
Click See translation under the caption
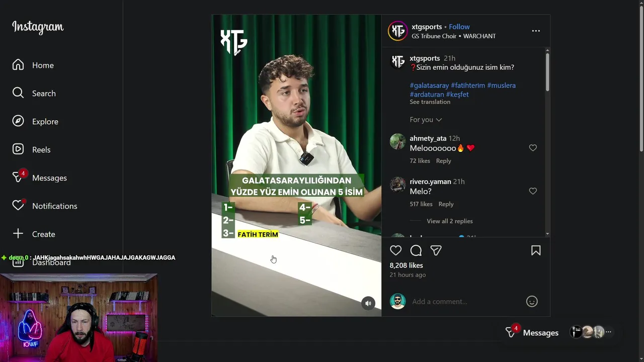(x=430, y=102)
